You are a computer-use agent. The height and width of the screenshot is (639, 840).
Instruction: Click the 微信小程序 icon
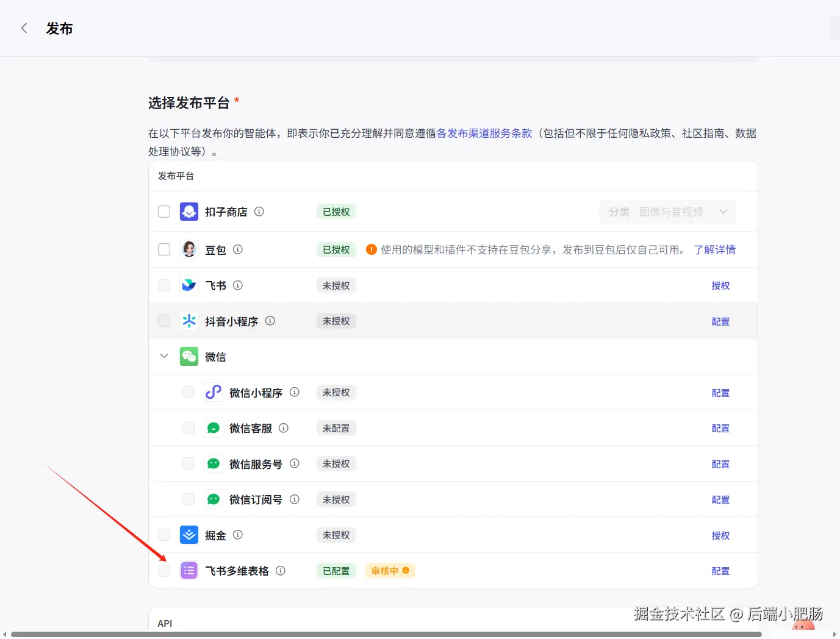tap(214, 392)
